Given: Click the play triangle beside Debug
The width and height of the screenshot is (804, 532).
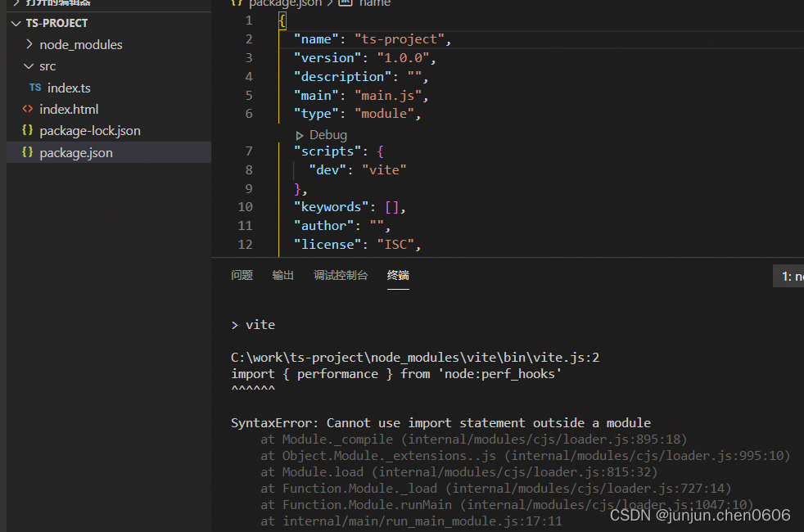Looking at the screenshot, I should 300,135.
